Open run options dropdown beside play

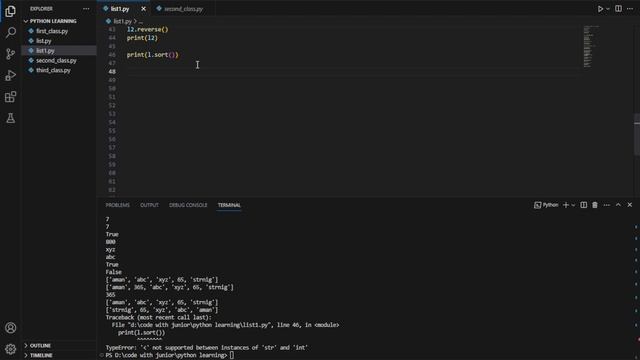point(608,9)
